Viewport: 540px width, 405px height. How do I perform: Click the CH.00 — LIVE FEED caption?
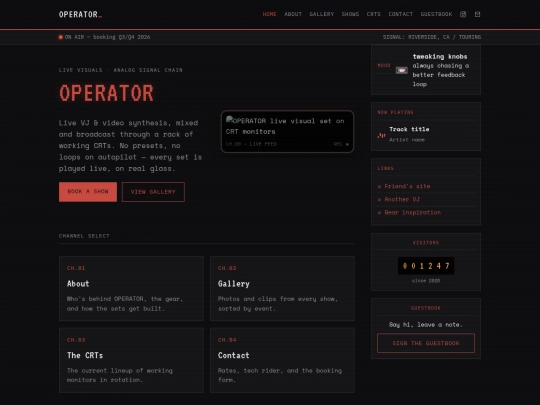click(x=251, y=144)
